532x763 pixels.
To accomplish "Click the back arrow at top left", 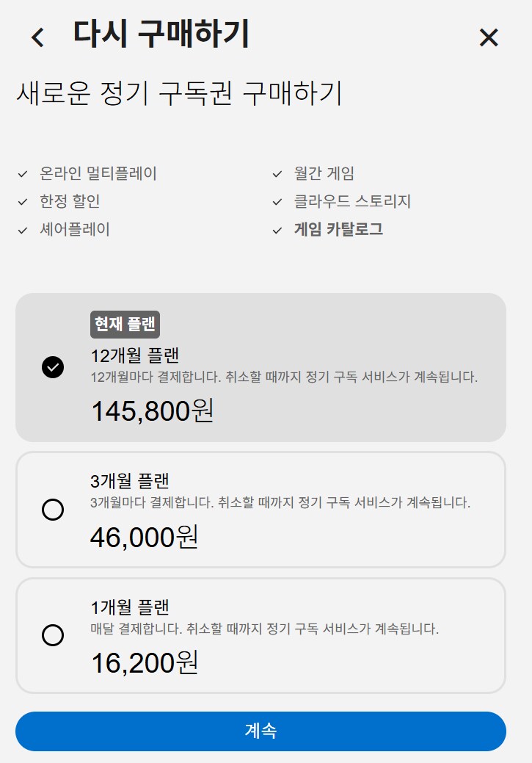I will [38, 35].
